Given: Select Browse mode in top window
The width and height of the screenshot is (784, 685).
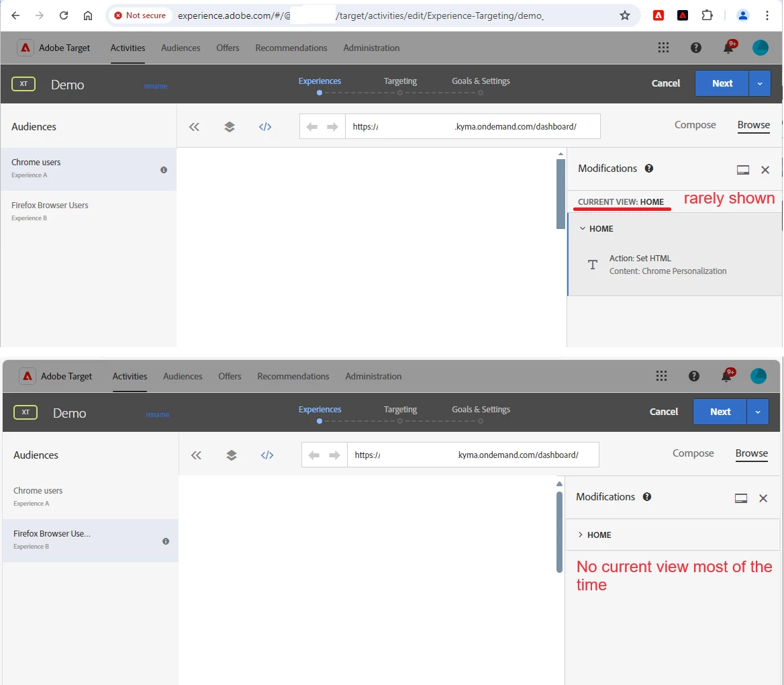Looking at the screenshot, I should tap(754, 125).
